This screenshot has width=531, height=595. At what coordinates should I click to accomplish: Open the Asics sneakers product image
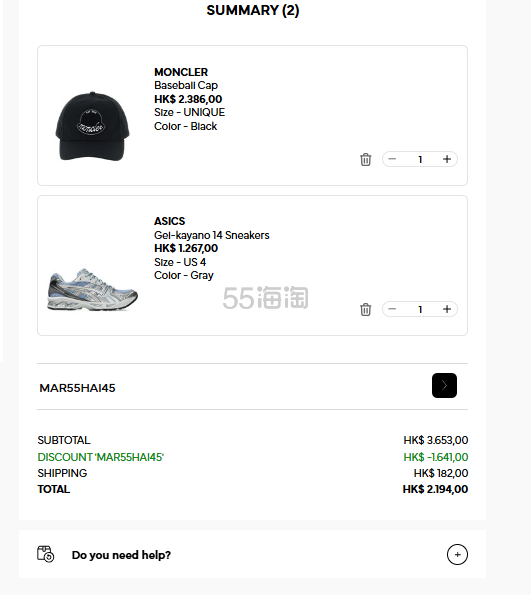[92, 290]
